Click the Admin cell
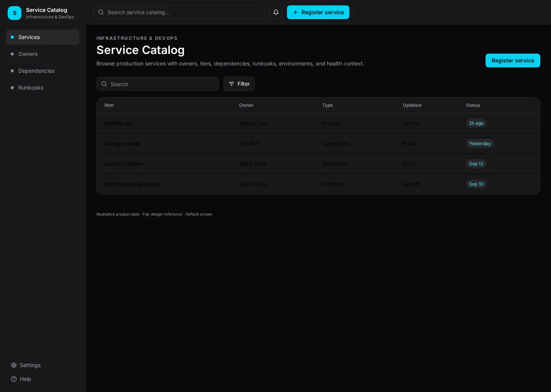The width and height of the screenshot is (551, 392). (x=411, y=123)
